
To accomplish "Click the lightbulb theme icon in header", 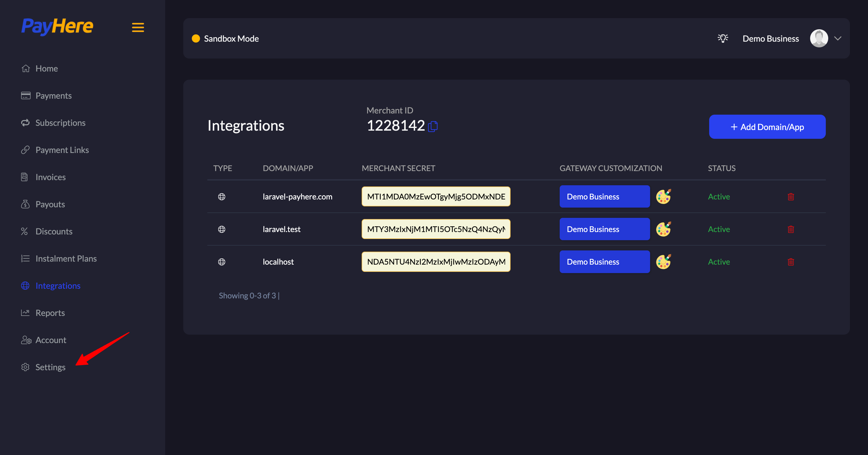I will point(722,38).
